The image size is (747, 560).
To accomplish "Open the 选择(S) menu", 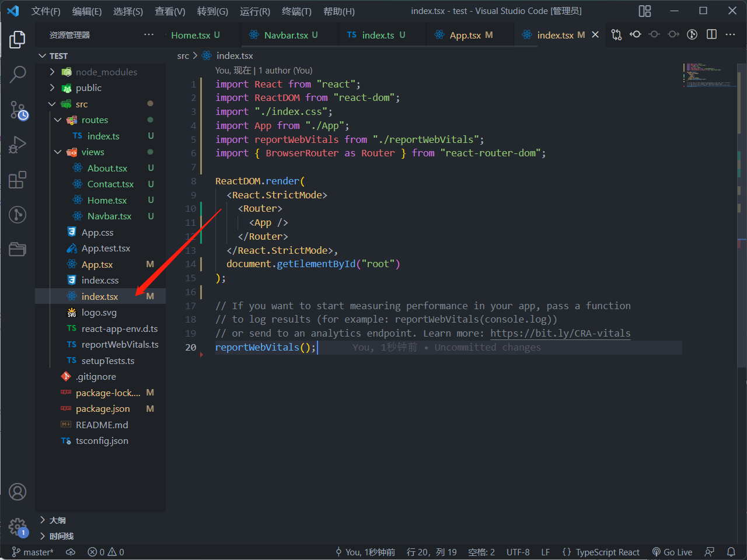I will tap(128, 11).
